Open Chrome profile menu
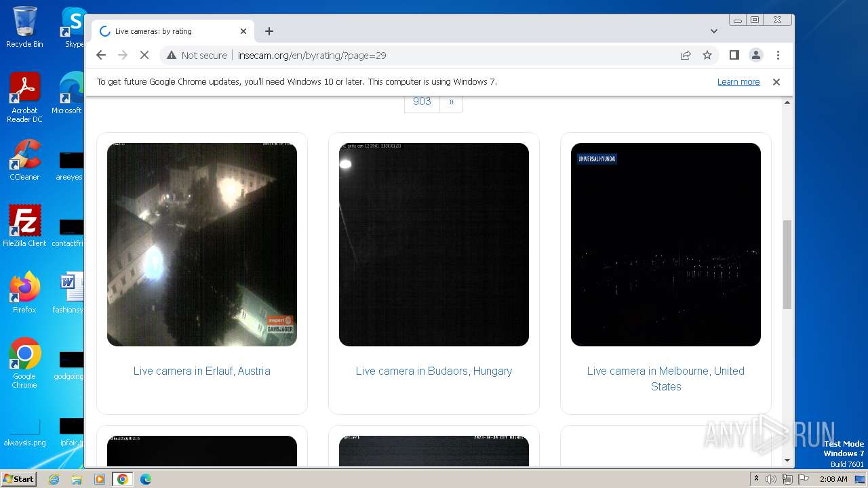Image resolution: width=868 pixels, height=488 pixels. click(755, 55)
